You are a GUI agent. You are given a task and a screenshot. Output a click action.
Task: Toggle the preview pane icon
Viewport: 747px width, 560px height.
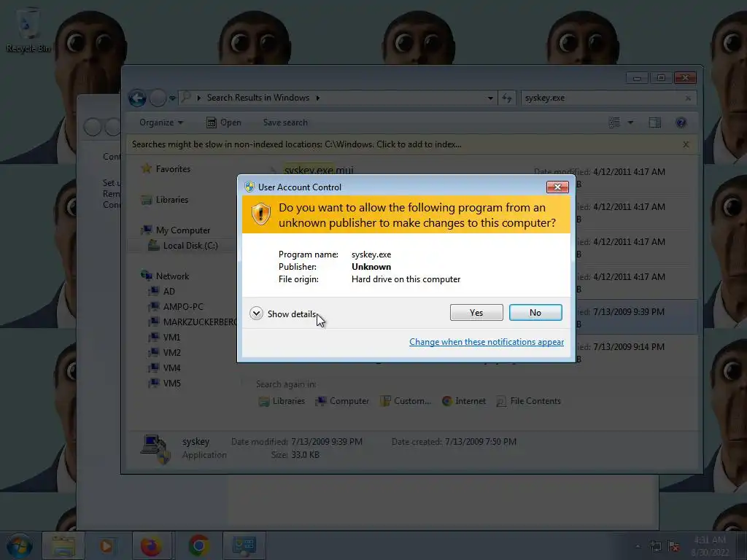click(x=655, y=122)
